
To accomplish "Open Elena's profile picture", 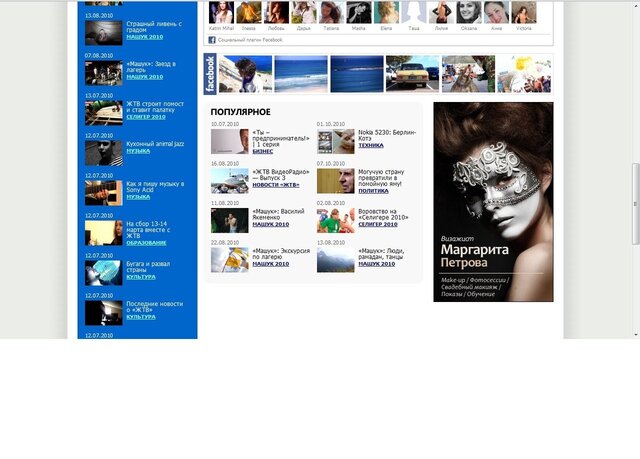I will pos(387,12).
